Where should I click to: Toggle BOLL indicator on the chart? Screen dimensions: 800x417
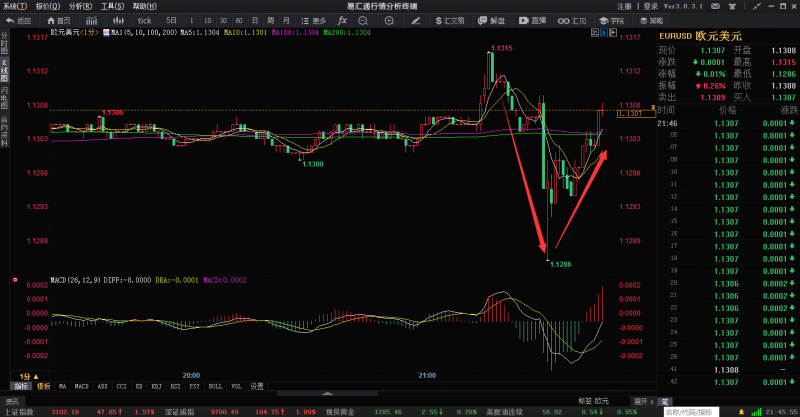(216, 385)
